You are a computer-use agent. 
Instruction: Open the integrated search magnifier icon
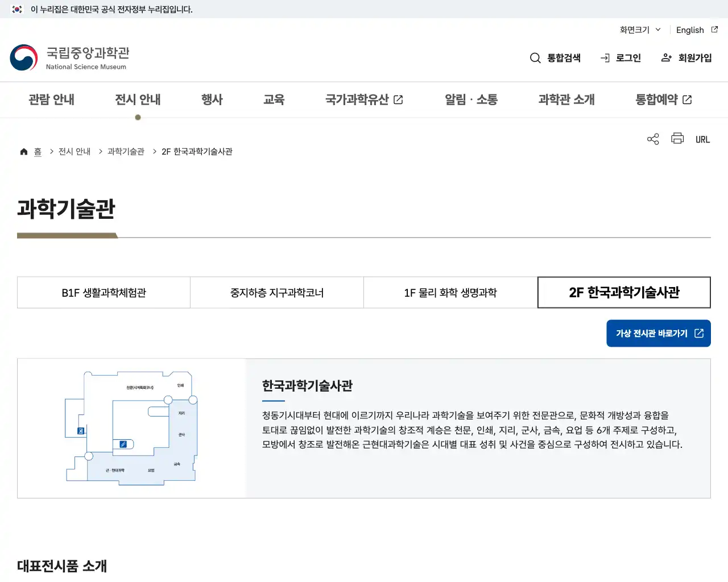pyautogui.click(x=535, y=57)
